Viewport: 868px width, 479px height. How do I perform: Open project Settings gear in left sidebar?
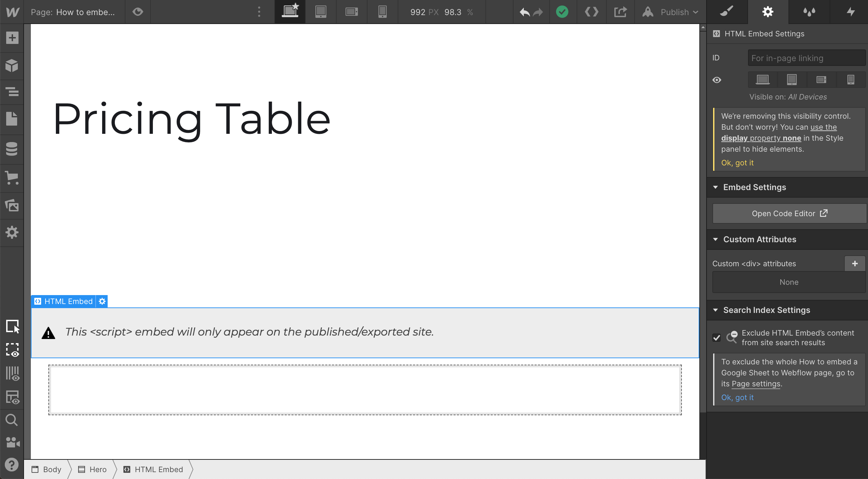(12, 232)
